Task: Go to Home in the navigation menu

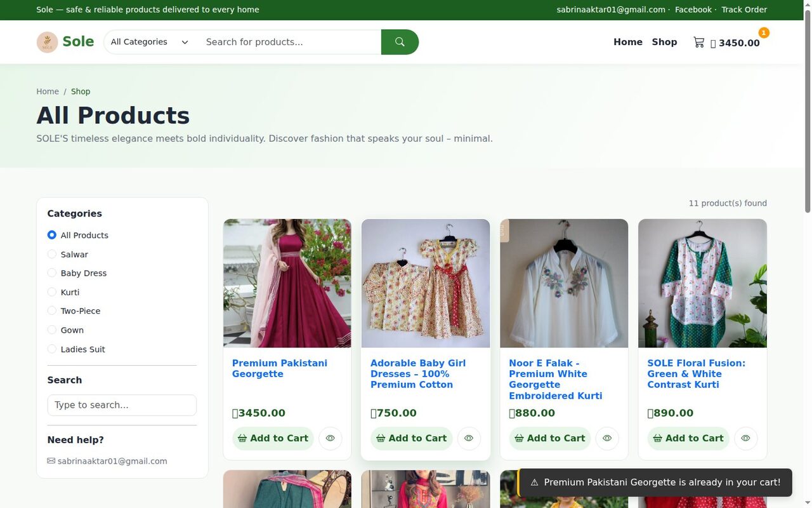Action: 628,42
